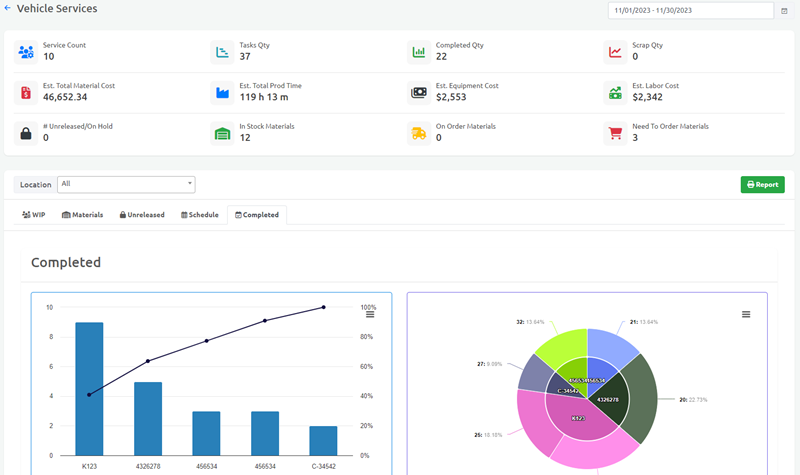Click the Tasks Qty value 37
Viewport: 800px width, 475px height.
point(245,56)
